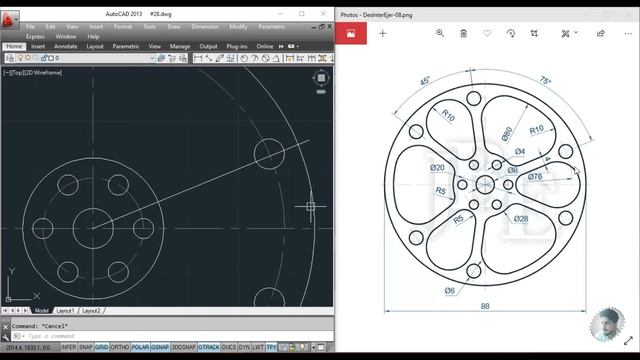Toggle 3DOSNAP in the status bar
Screen dimensions: 640x360
pos(184,347)
